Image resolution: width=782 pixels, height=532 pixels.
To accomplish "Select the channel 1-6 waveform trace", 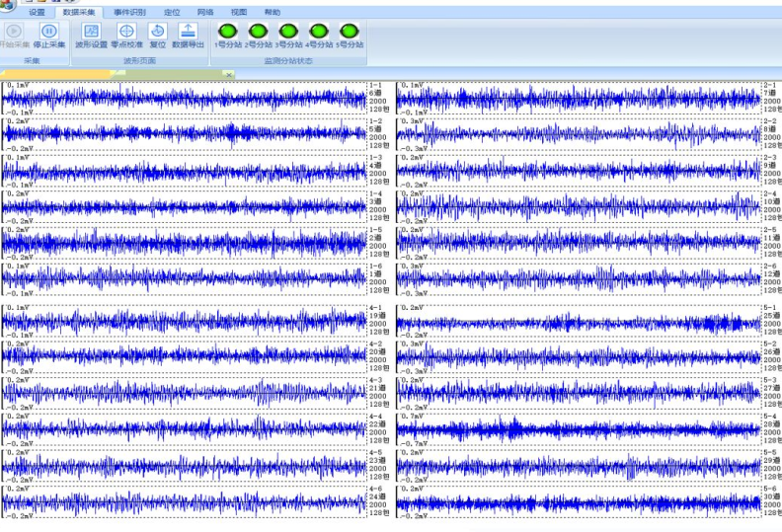I will (185, 279).
